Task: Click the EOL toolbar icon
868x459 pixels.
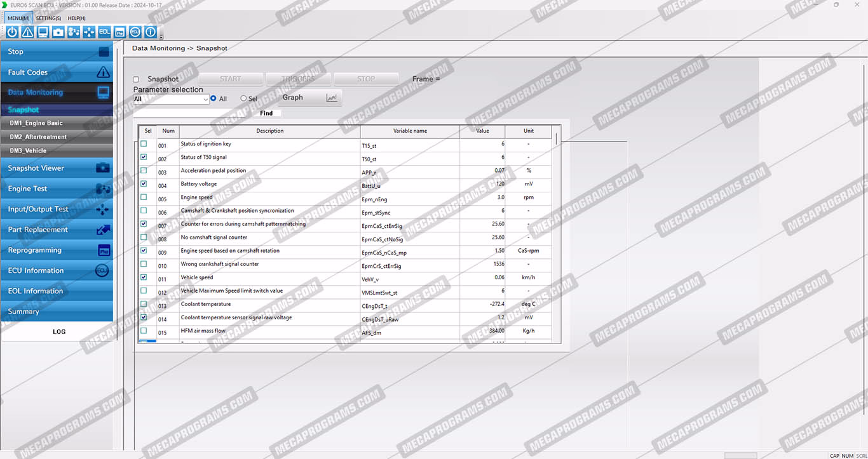Action: pos(104,32)
